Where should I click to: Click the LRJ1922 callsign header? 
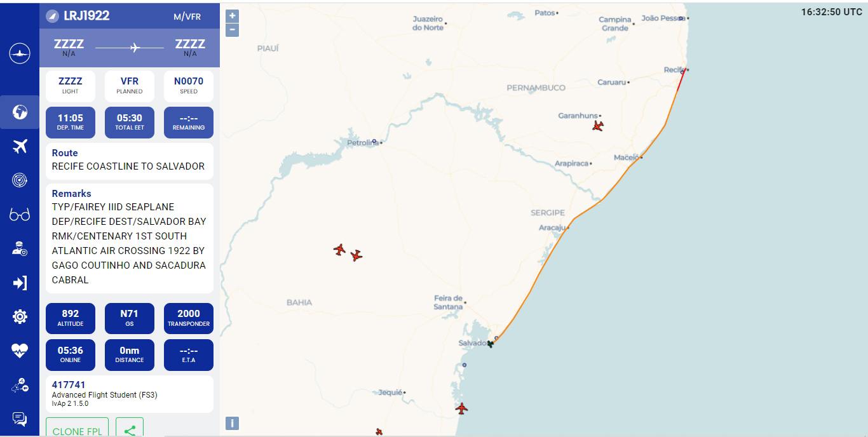click(x=86, y=16)
